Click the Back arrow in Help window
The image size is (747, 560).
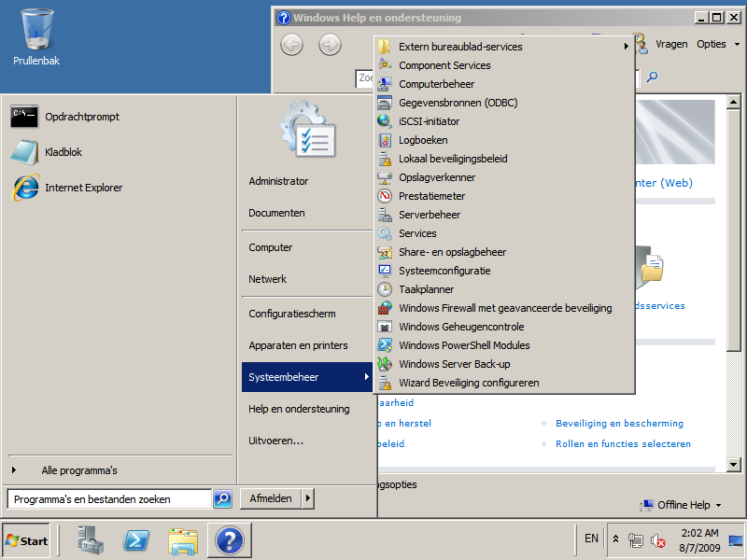(x=291, y=45)
